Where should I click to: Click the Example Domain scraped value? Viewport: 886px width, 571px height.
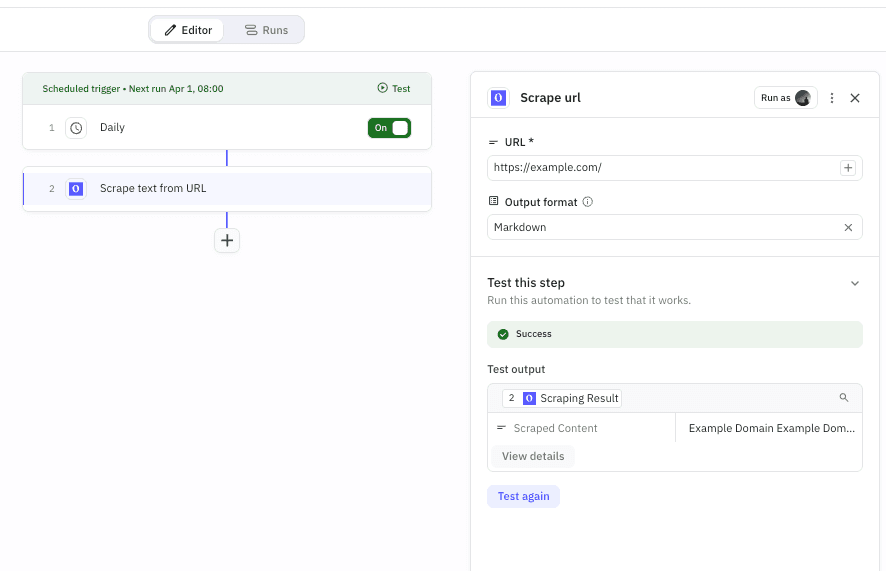coord(771,428)
